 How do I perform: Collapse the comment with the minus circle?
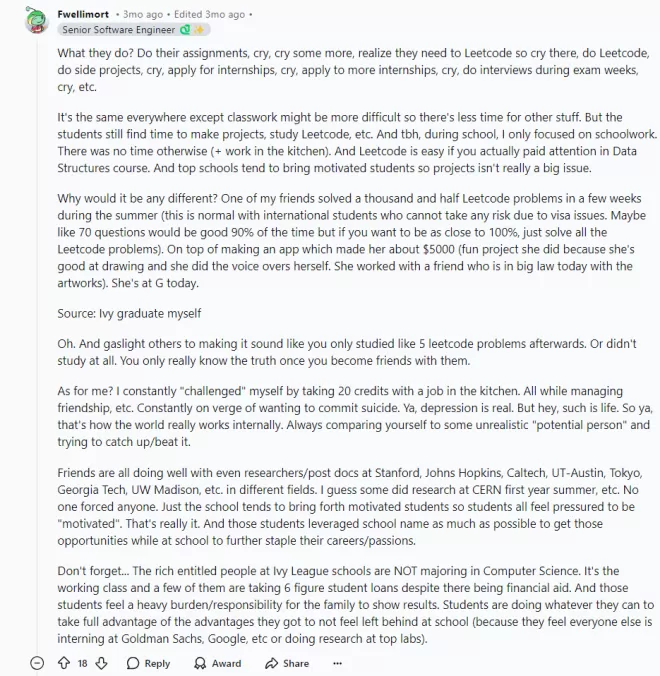point(37,663)
